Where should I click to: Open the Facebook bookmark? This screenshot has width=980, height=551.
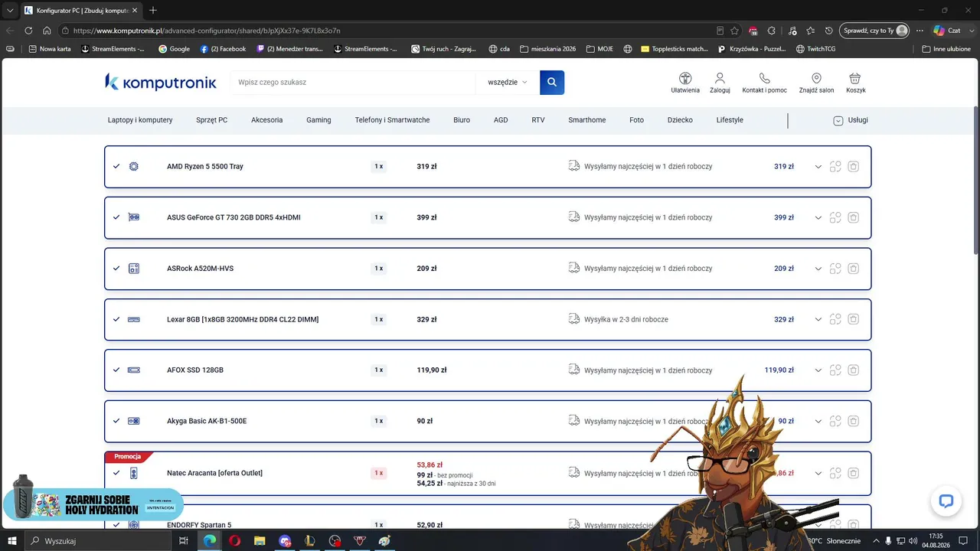pos(223,49)
